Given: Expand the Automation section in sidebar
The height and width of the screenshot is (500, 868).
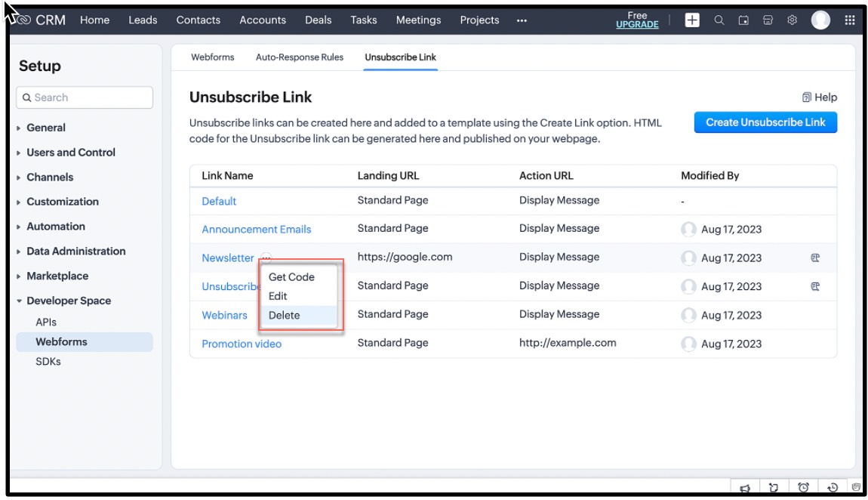Looking at the screenshot, I should tap(55, 227).
